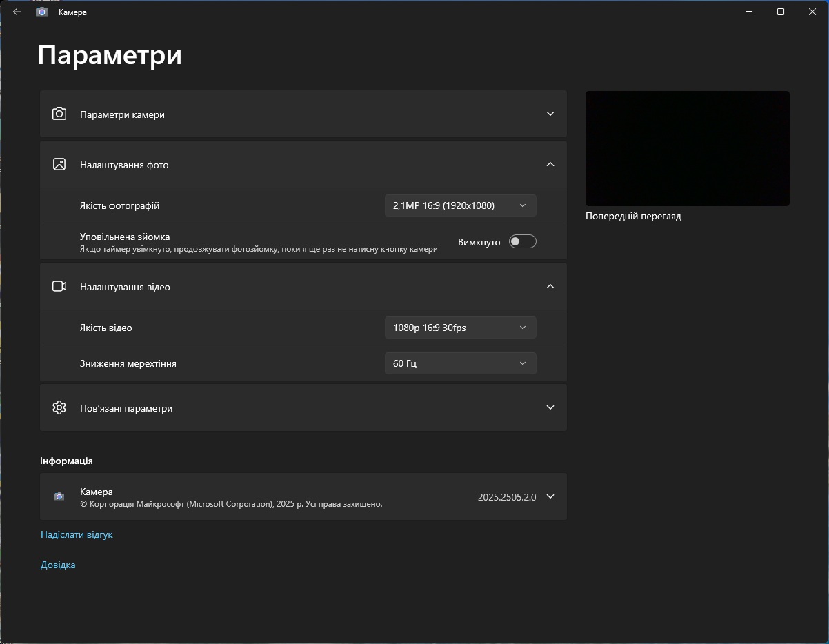This screenshot has height=644, width=829.
Task: Click the Camera app icon in the title bar
Action: 42,12
